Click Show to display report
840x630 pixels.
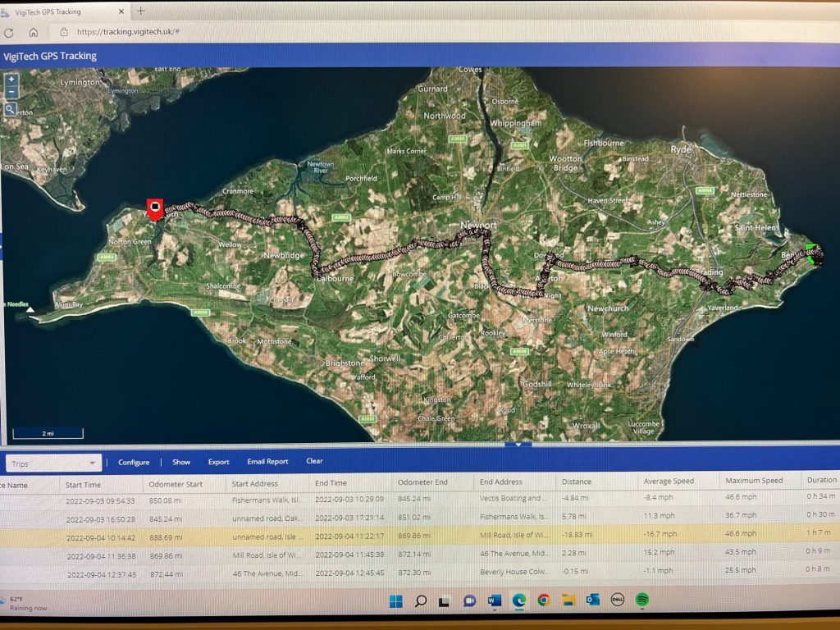181,462
